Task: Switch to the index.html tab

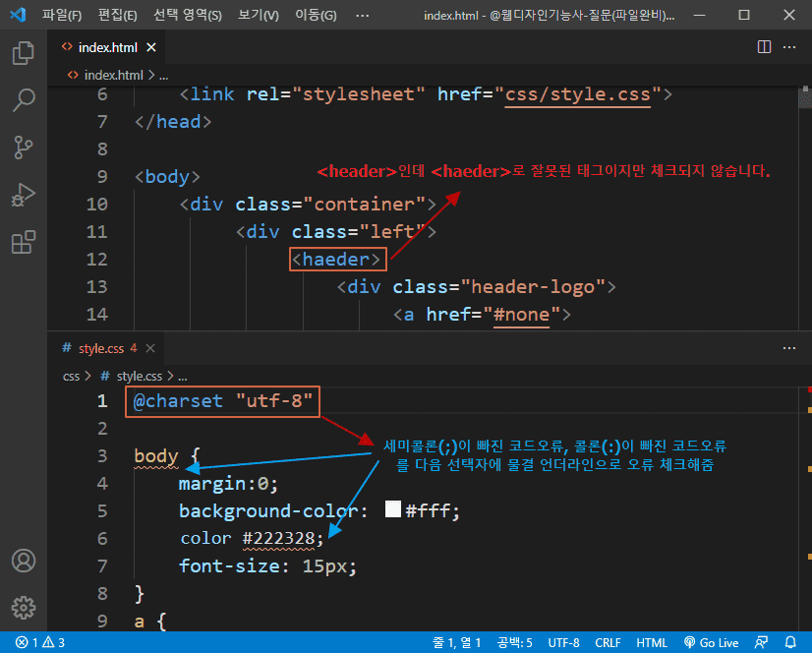Action: (x=107, y=47)
